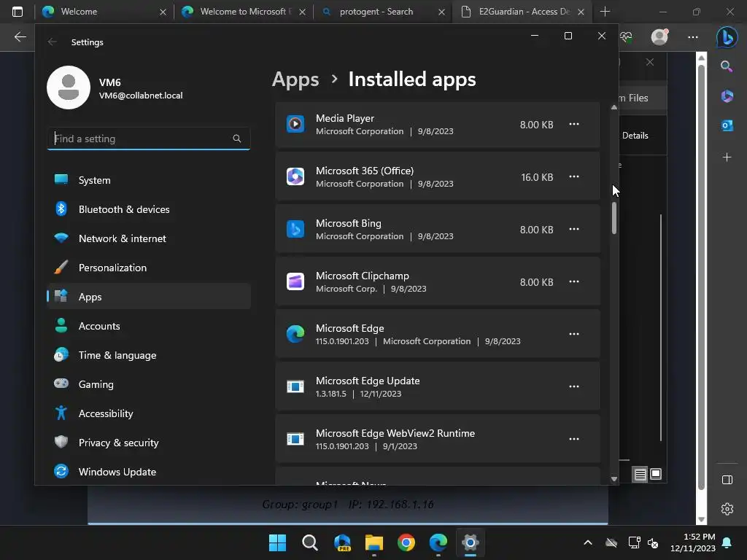Click Edge tab actions menu icon
Image resolution: width=747 pixels, height=560 pixels.
tap(18, 12)
